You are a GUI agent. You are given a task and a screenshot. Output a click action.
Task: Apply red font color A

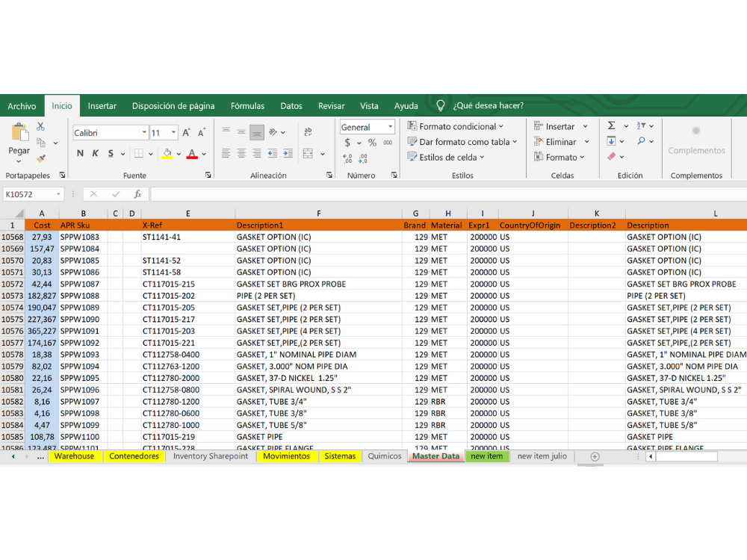click(x=192, y=153)
